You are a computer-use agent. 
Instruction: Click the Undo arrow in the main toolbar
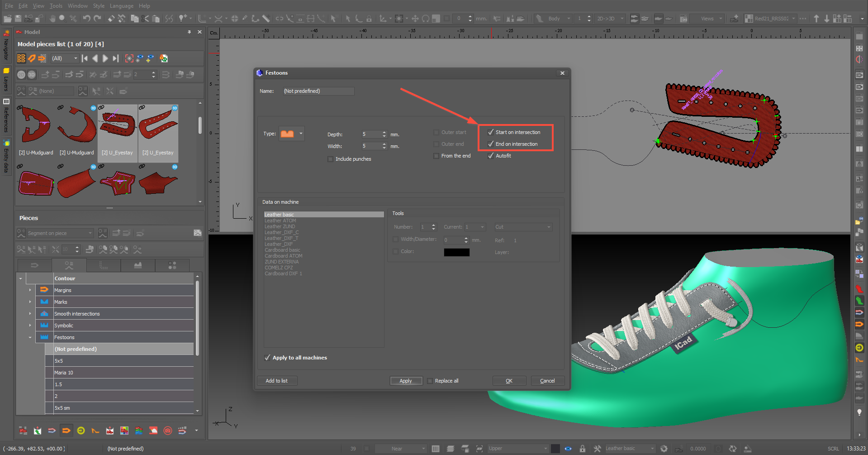pos(86,19)
